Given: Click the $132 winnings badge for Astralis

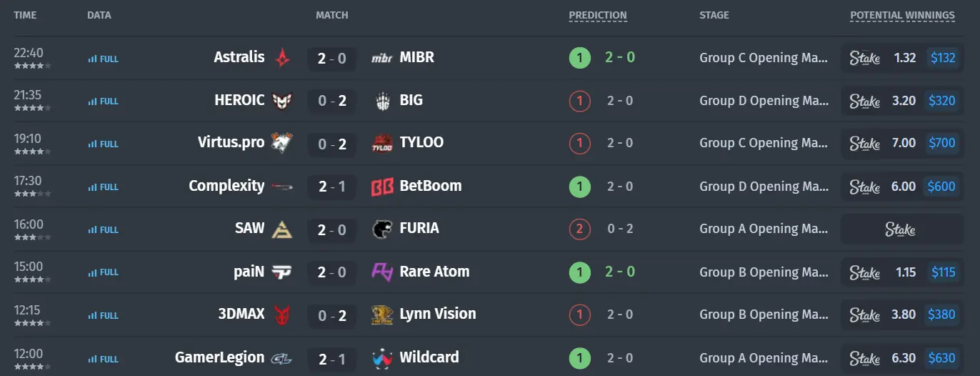Looking at the screenshot, I should coord(943,58).
